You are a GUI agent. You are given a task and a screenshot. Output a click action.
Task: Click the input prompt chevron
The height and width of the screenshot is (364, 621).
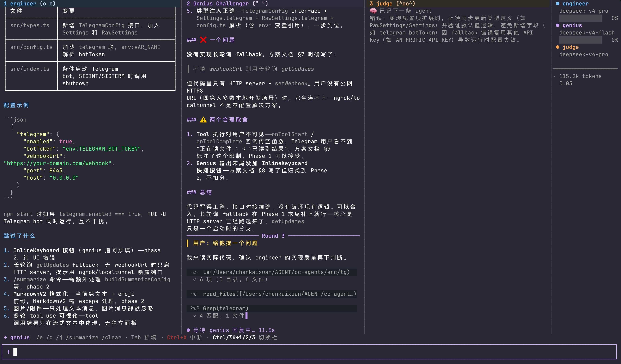[x=9, y=352]
